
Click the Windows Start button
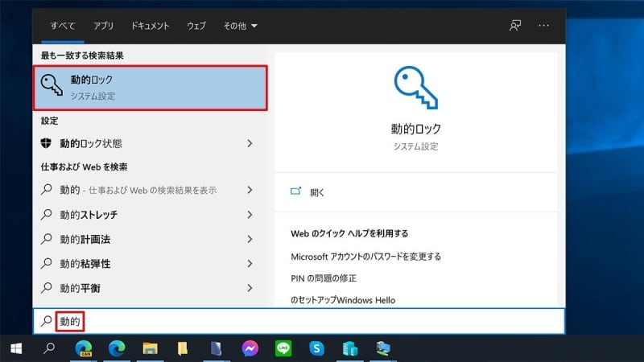(16, 349)
